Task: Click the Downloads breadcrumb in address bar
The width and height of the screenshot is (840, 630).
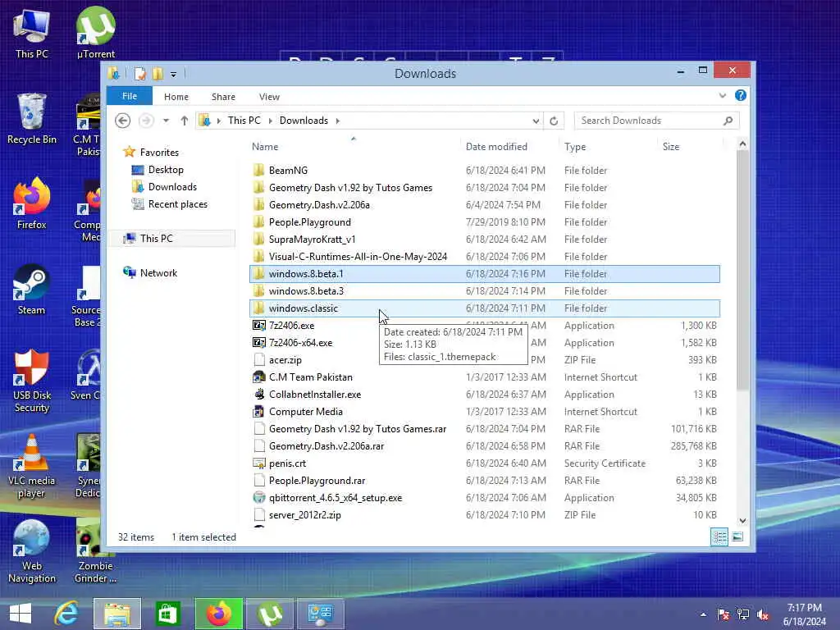Action: 304,121
